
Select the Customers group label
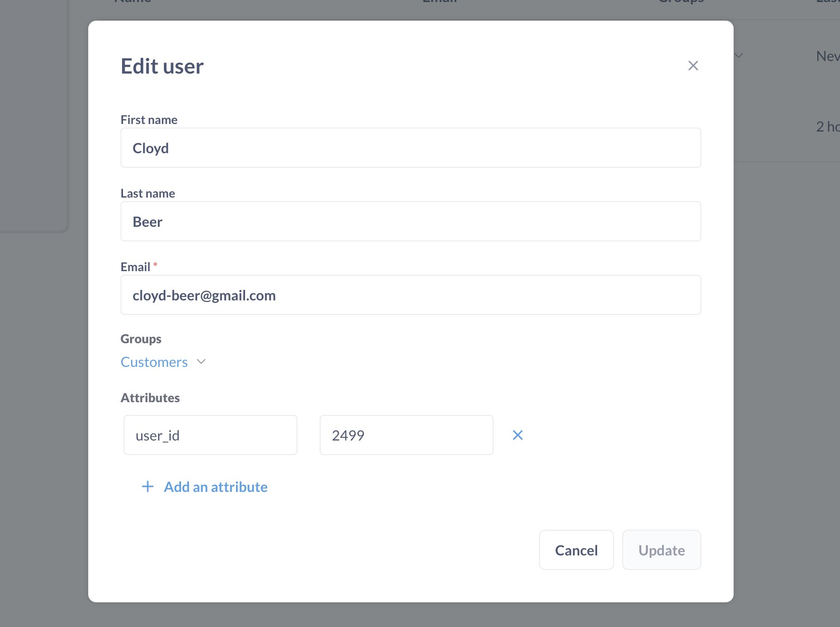coord(154,361)
